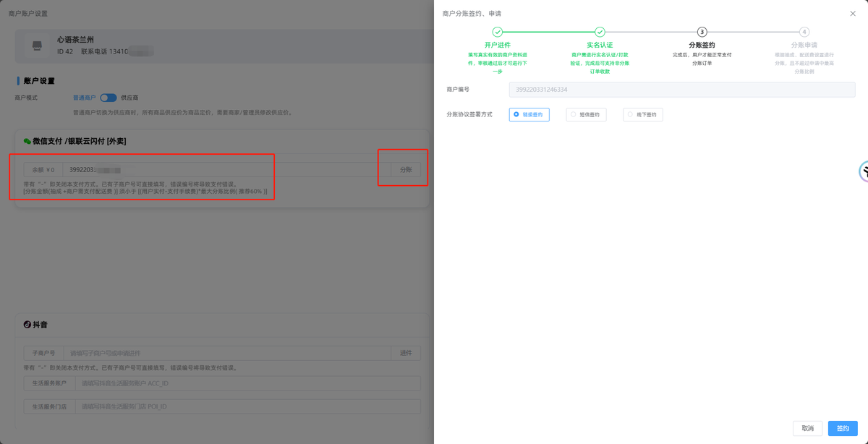Click the 生活服务账户 ACC_ID input field
The height and width of the screenshot is (444, 868).
click(247, 383)
